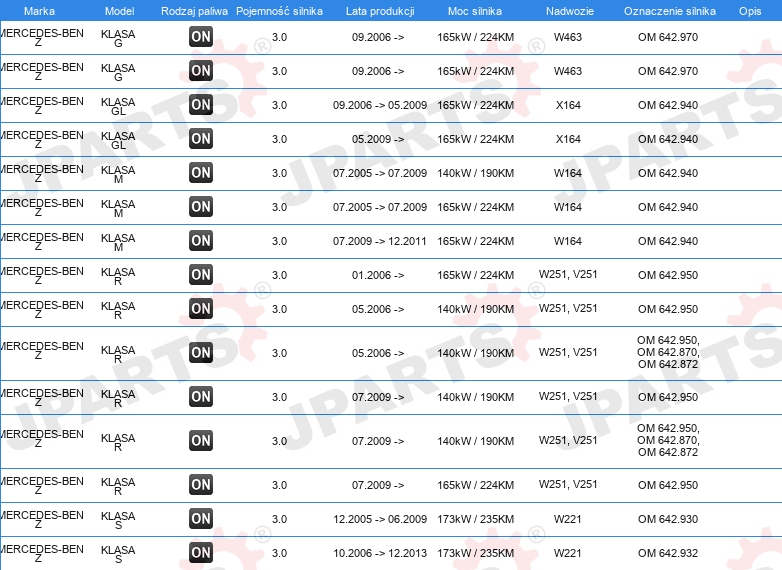Click the ON diesel icon in the 09.2006 -> 05.2009 KLASA GL row
This screenshot has width=782, height=570.
201,105
